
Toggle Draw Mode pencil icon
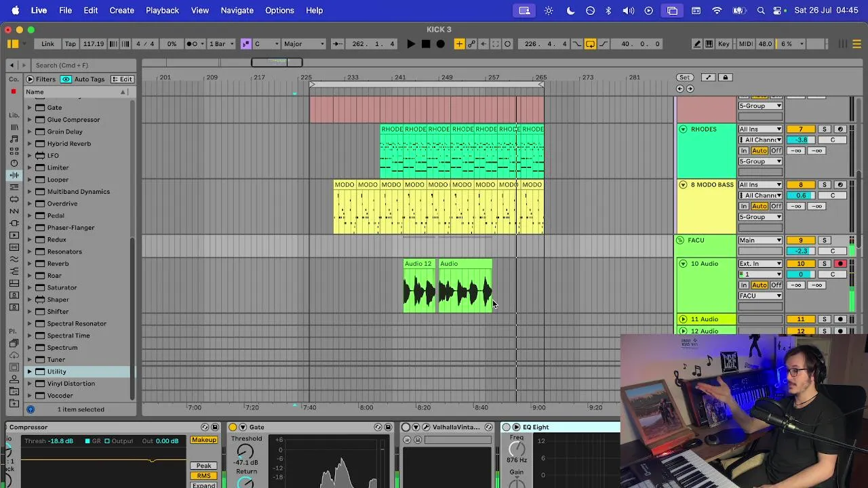[x=697, y=44]
